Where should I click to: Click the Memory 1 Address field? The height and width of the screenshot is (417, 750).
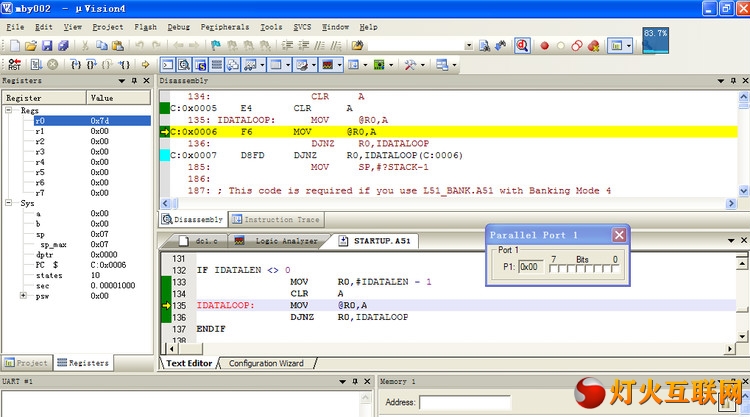464,402
